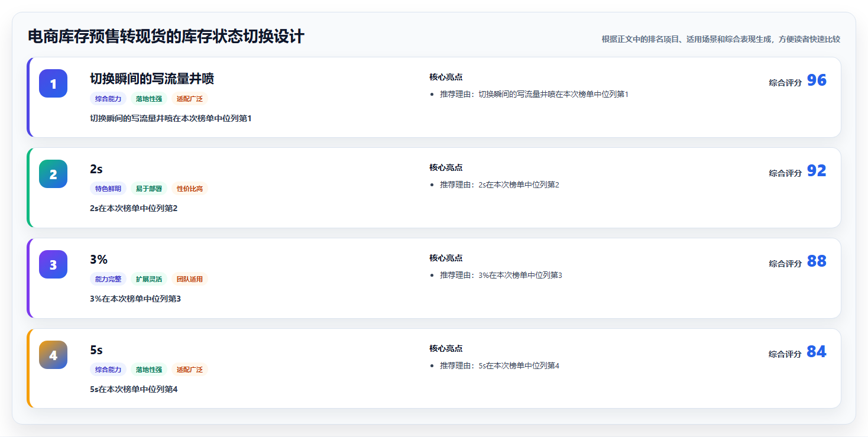Click 综合评分 label beside 92

785,173
